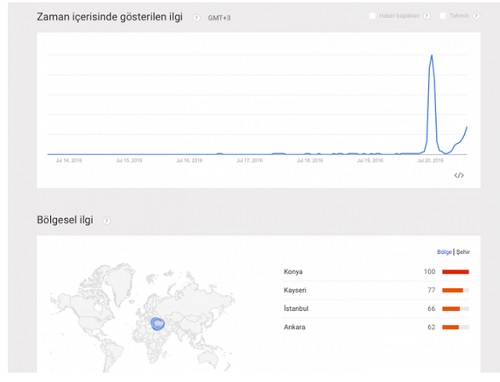This screenshot has height=382, width=500.
Task: Click the red Konya interest bar
Action: click(455, 272)
